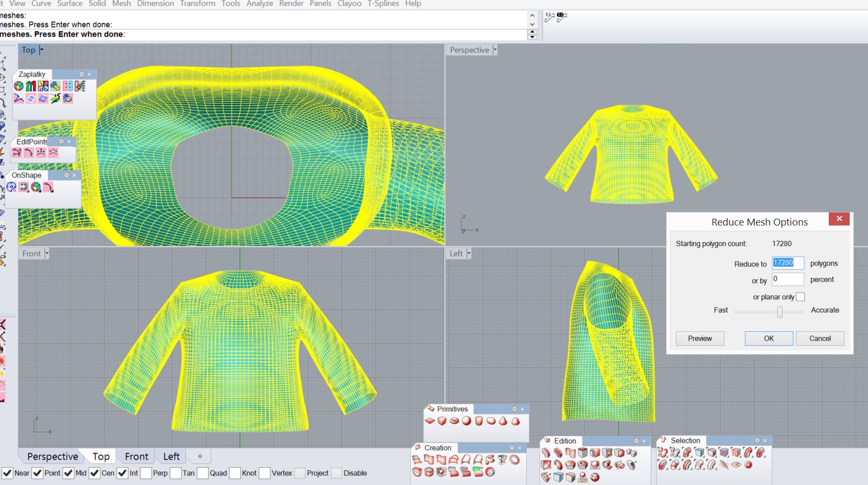Click the add-point icon in EditPoints toolbar
868x485 pixels.
coord(41,153)
